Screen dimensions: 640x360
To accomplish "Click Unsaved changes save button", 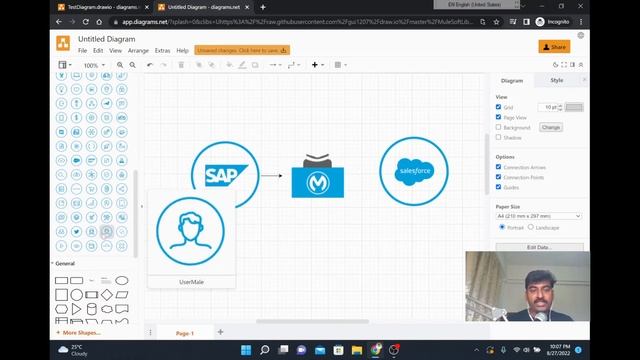I will [242, 50].
